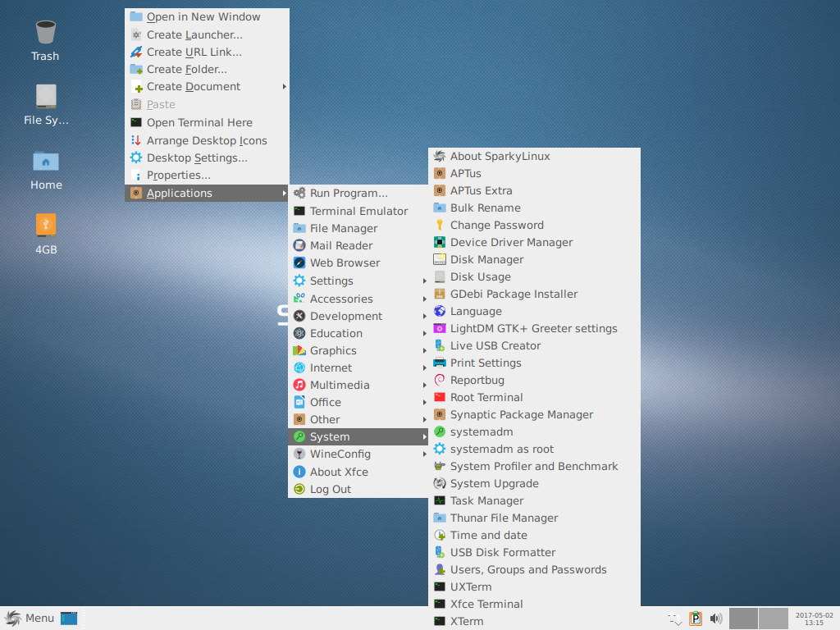Open Disk Manager
840x630 pixels.
(535, 260)
